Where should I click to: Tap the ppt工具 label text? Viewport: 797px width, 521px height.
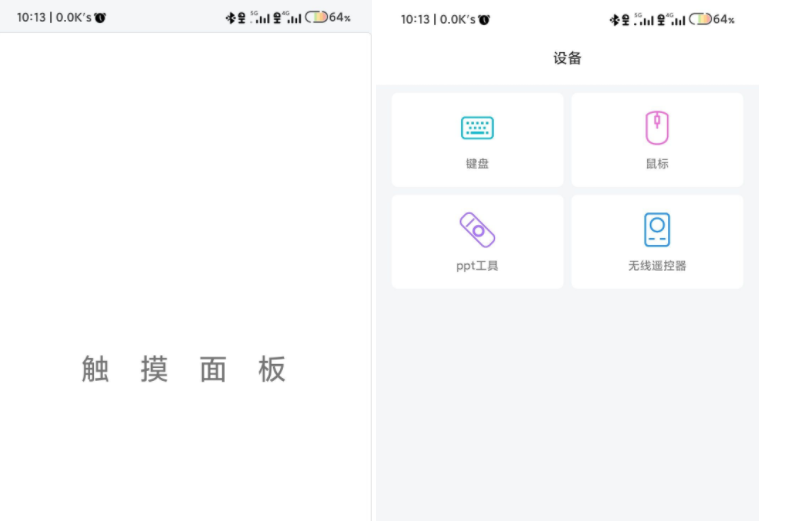[x=477, y=266]
